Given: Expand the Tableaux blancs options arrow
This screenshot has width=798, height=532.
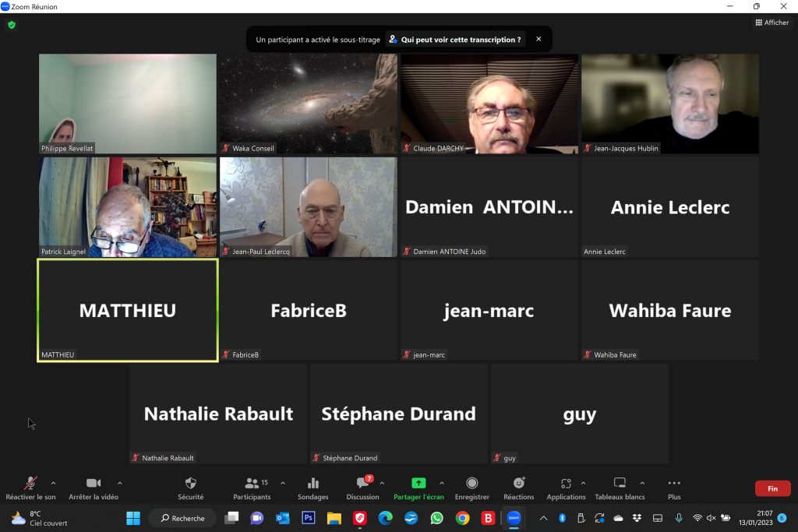Looking at the screenshot, I should (642, 483).
